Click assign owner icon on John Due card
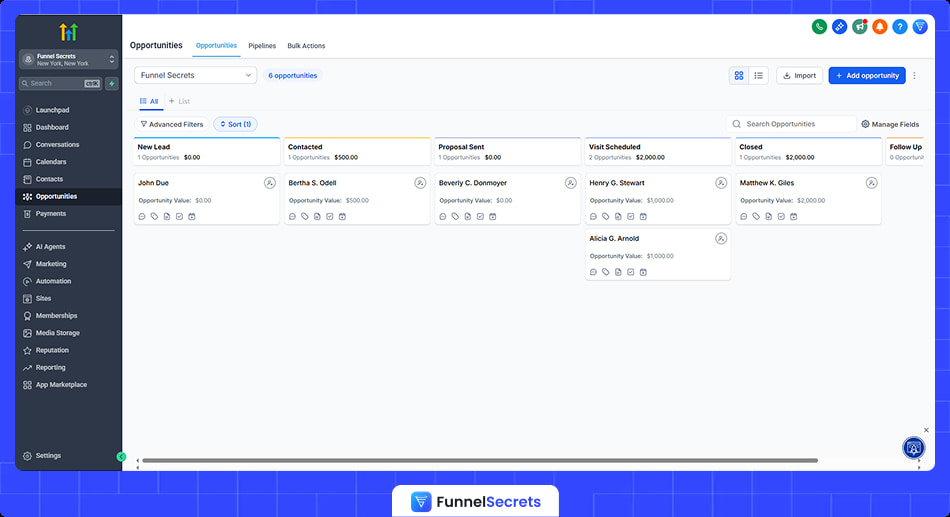 click(270, 183)
